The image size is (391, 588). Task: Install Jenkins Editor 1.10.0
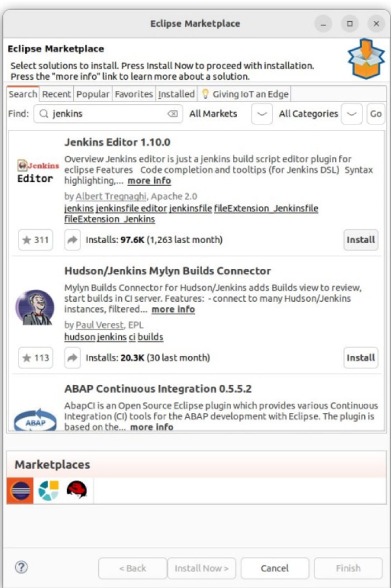click(361, 240)
